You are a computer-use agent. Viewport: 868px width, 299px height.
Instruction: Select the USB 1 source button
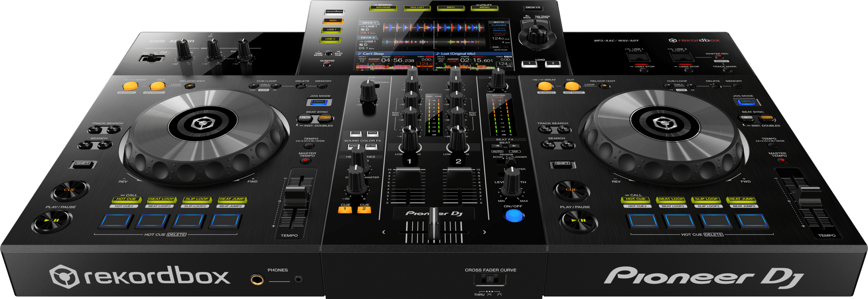332,30
